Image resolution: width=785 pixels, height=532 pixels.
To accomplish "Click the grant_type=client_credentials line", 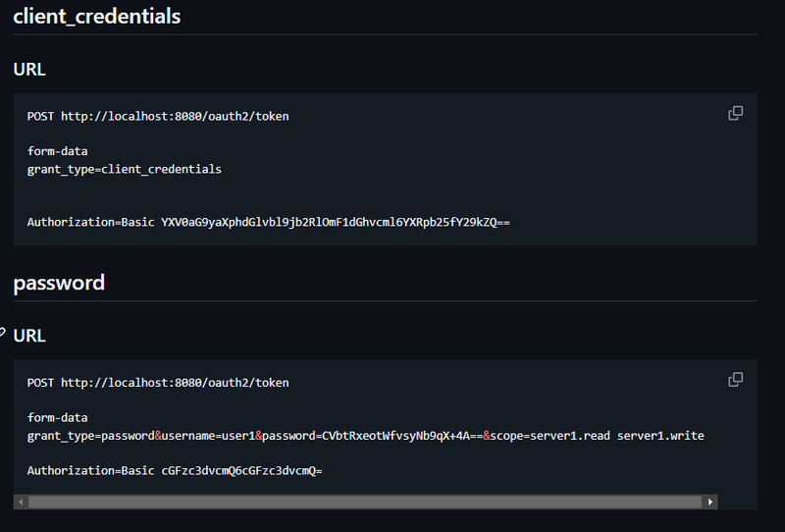I will [125, 170].
